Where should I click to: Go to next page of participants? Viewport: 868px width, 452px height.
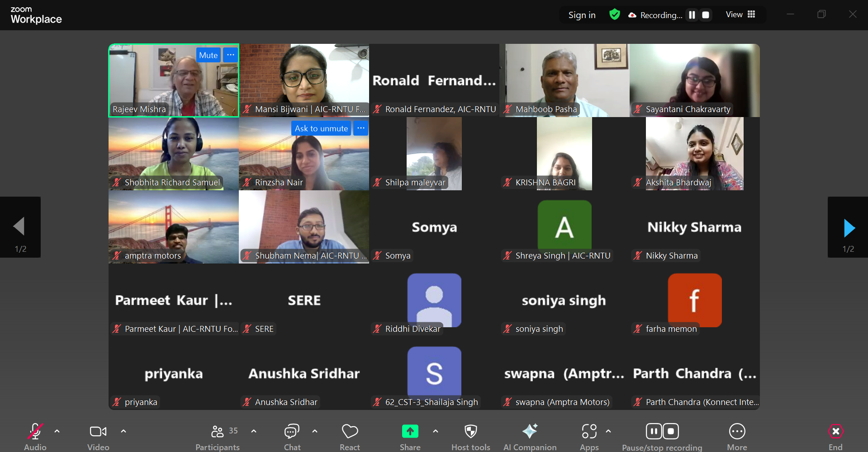(x=848, y=227)
